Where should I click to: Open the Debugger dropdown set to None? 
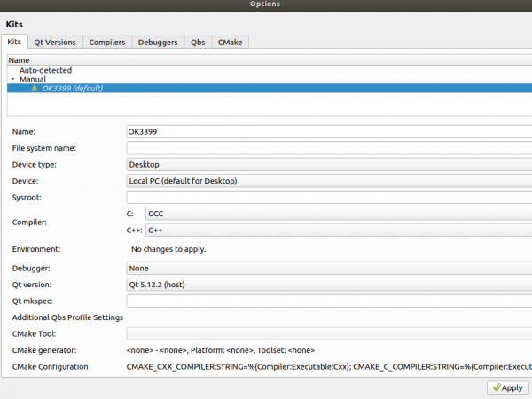click(x=328, y=268)
